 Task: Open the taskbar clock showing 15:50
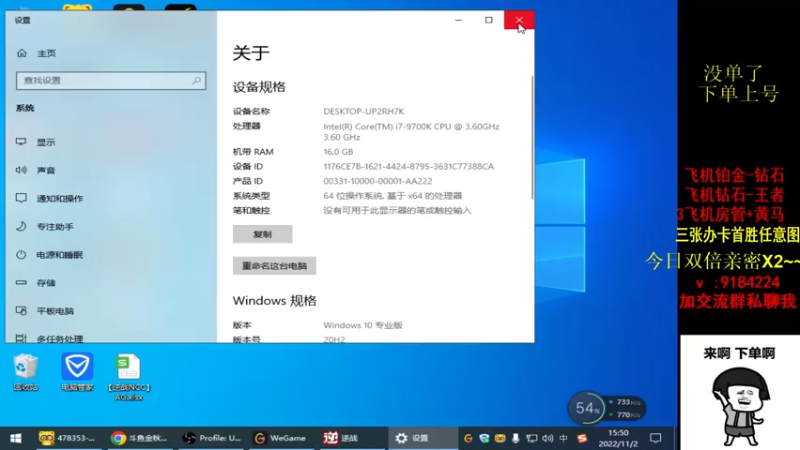pyautogui.click(x=618, y=438)
